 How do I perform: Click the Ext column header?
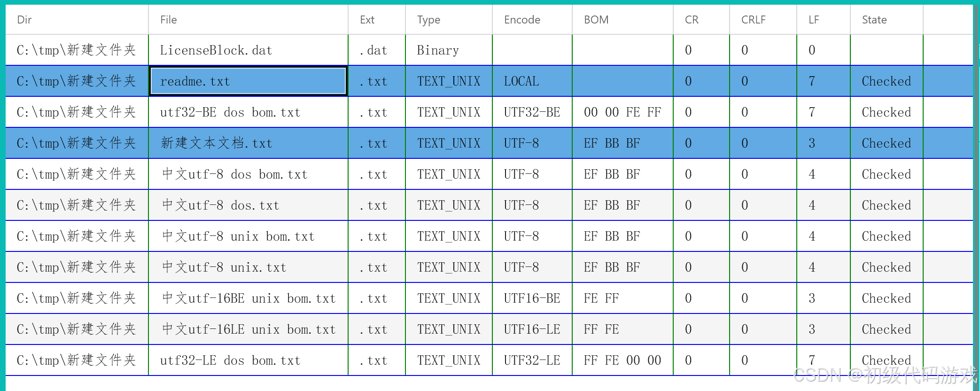pos(366,20)
